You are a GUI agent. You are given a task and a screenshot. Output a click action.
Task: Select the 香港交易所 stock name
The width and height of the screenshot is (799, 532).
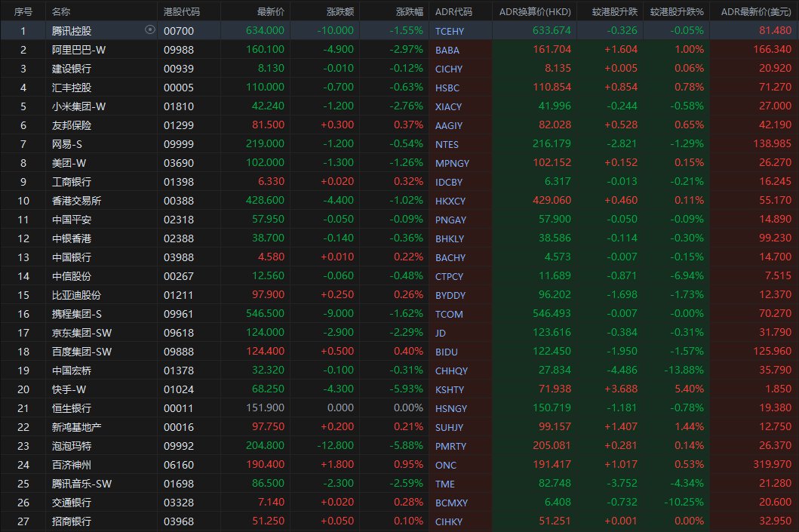(76, 200)
